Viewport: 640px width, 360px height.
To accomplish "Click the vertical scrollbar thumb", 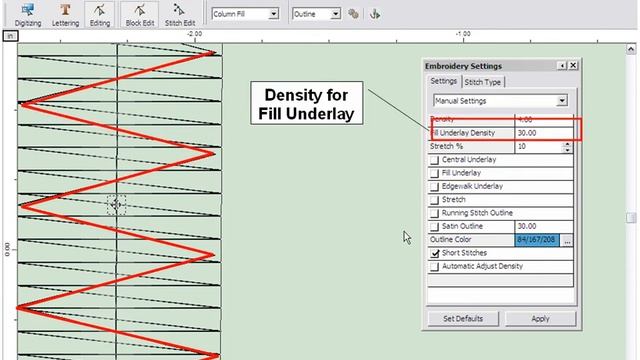I will point(631,218).
